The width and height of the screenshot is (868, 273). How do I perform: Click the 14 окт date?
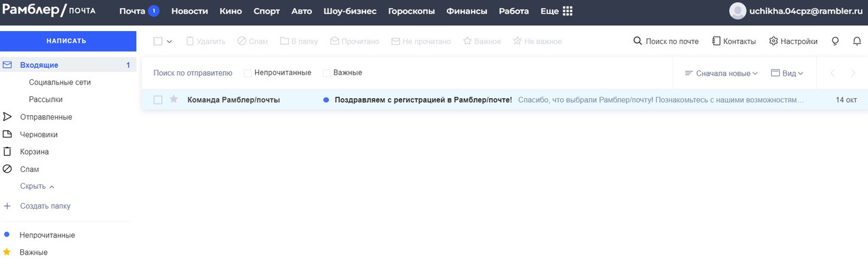click(846, 100)
